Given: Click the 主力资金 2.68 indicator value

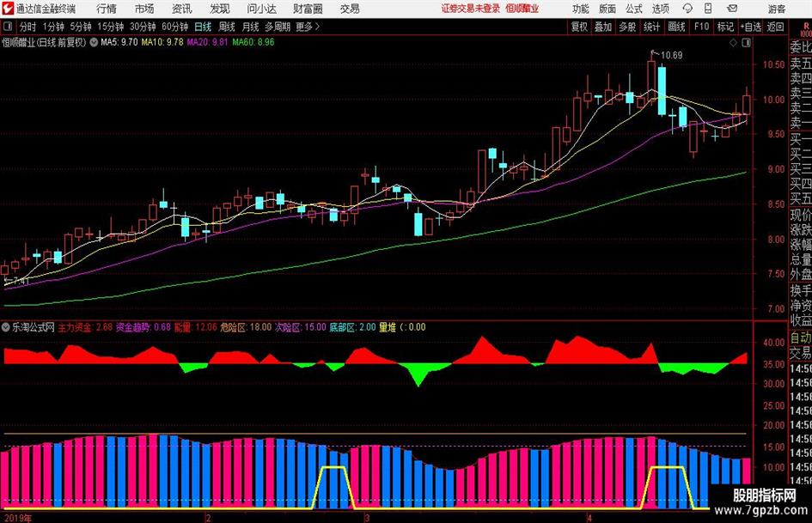Looking at the screenshot, I should (x=85, y=327).
